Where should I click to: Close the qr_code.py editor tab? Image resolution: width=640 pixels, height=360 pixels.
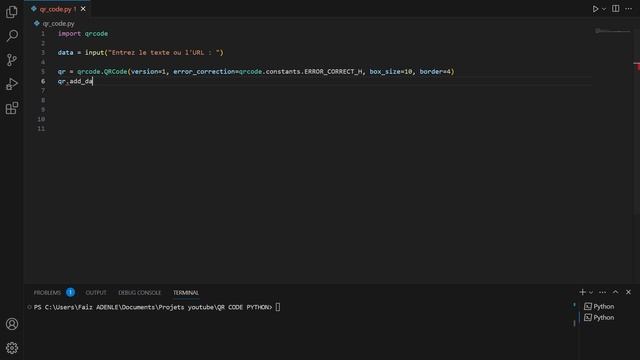pos(83,9)
